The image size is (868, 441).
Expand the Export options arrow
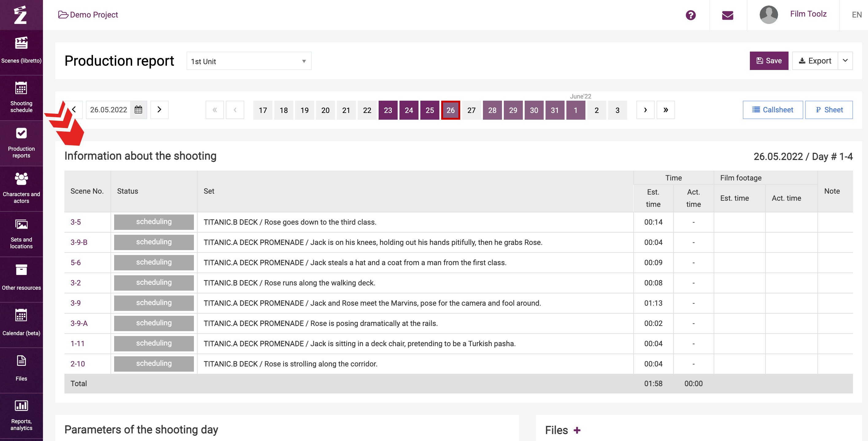[x=845, y=61]
